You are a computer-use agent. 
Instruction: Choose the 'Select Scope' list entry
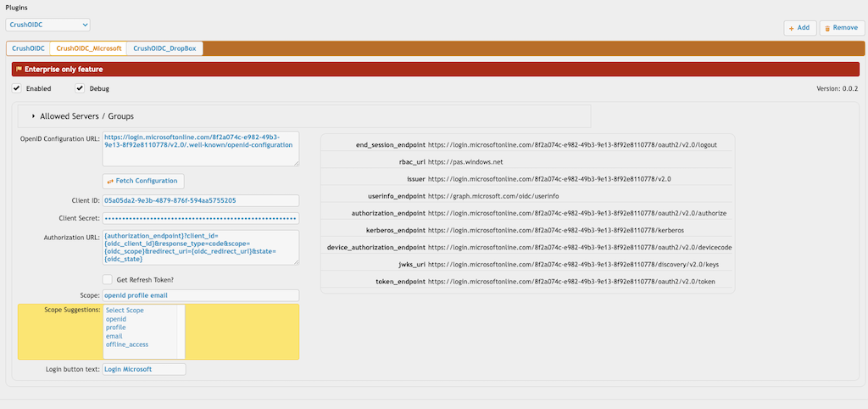coord(125,311)
